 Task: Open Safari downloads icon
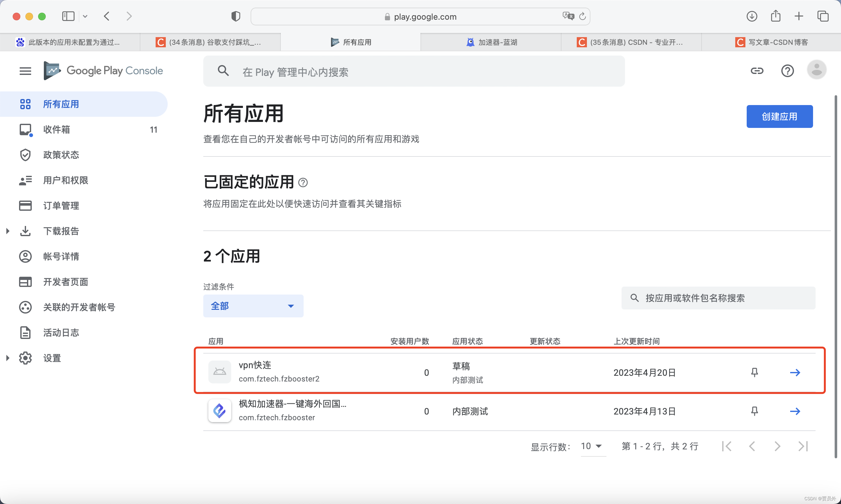pos(752,16)
